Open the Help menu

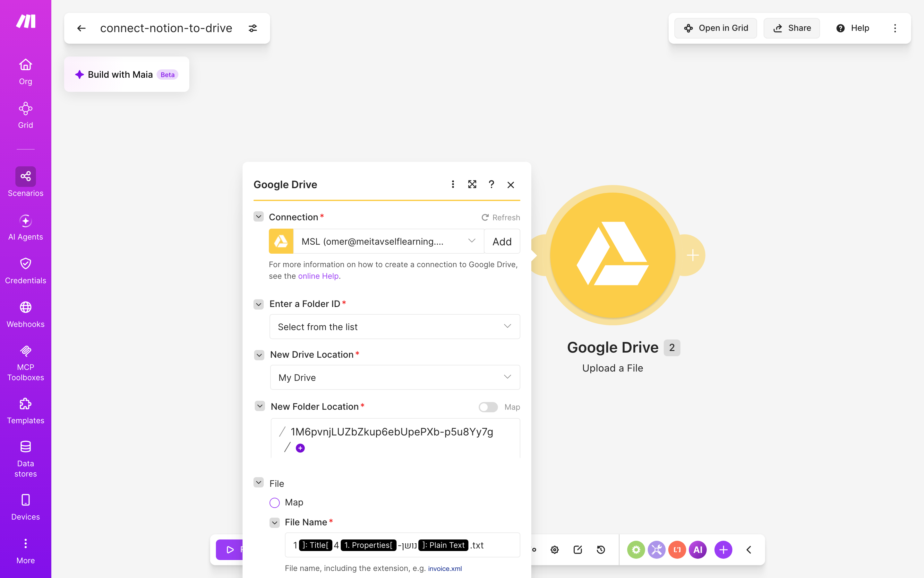[852, 28]
